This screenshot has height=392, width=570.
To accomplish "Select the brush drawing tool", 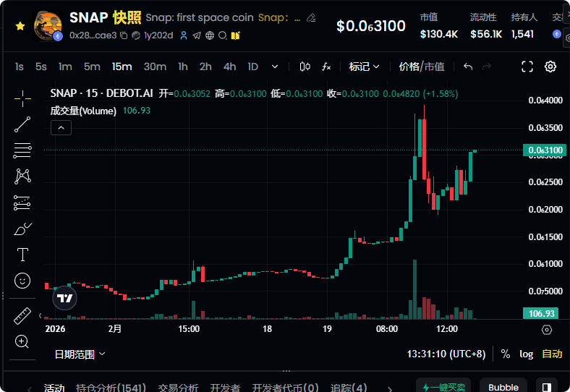I will coord(22,229).
